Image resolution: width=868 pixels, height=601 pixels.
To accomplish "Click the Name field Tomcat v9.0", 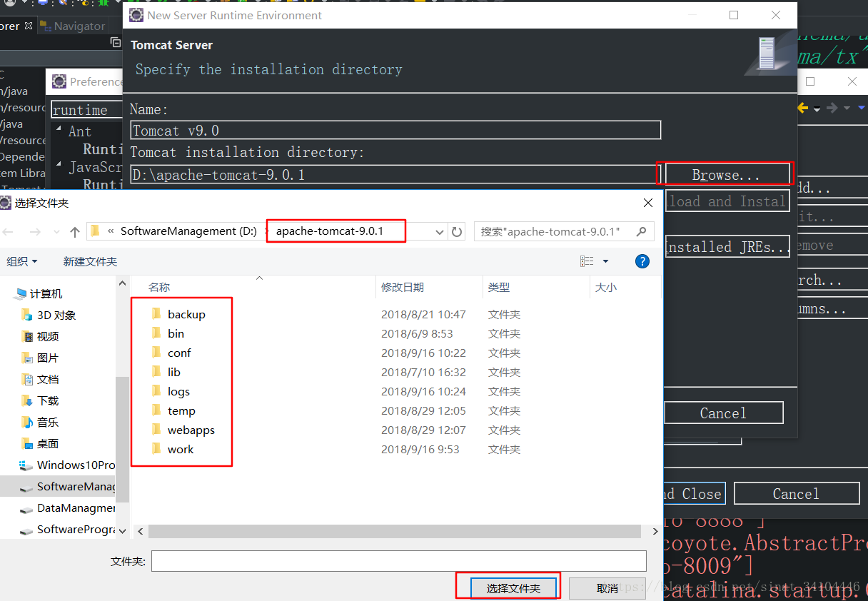I will point(395,130).
